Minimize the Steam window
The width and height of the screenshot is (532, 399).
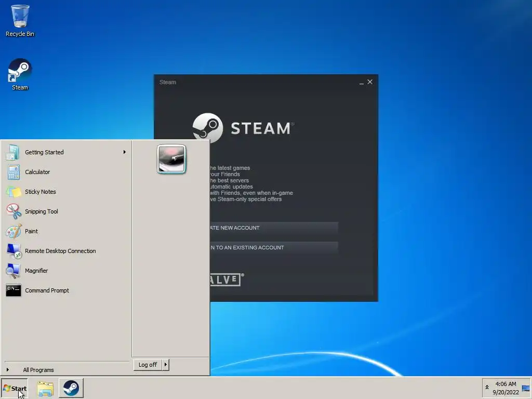coord(362,83)
